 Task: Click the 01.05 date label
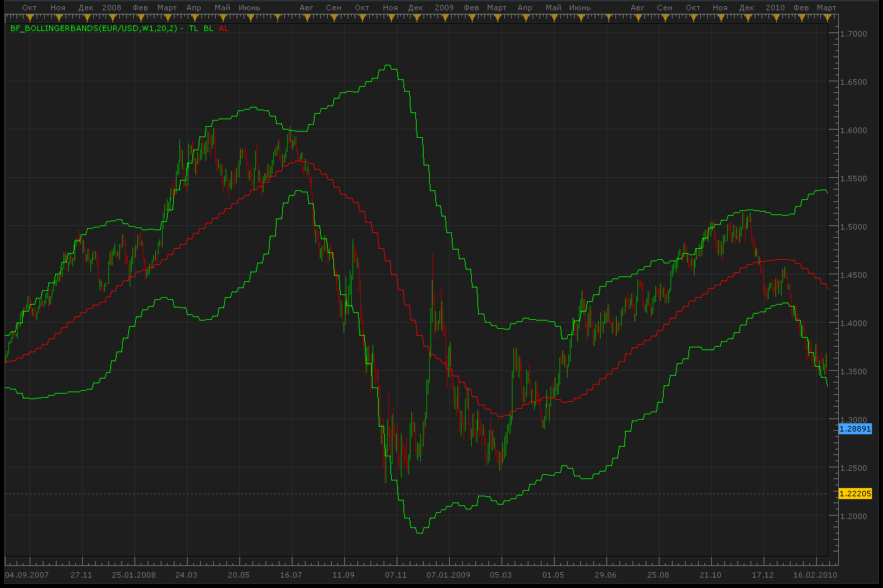[x=553, y=574]
